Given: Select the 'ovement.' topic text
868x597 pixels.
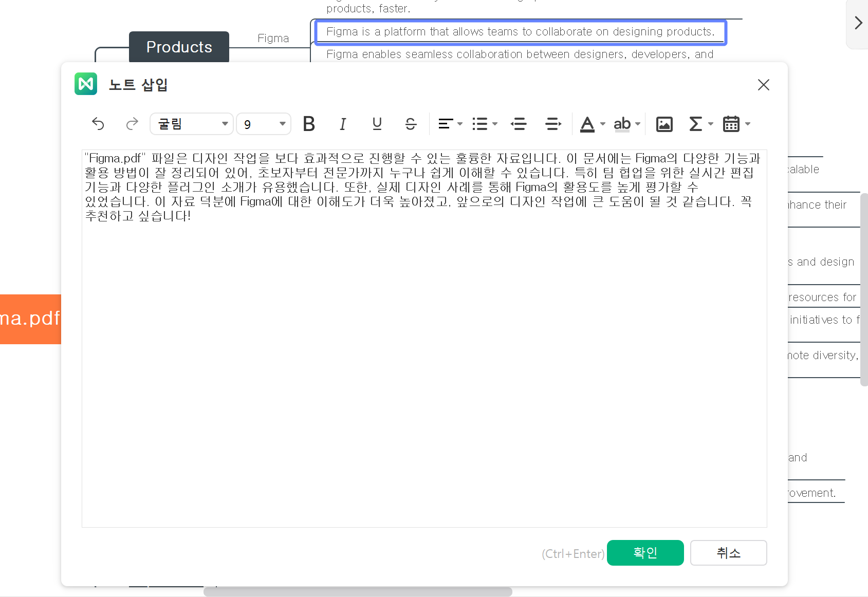Looking at the screenshot, I should (812, 493).
